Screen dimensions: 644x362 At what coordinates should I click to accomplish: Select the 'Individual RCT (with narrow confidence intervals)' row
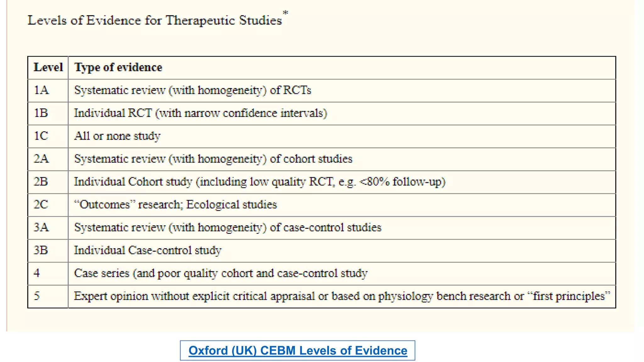pyautogui.click(x=201, y=113)
